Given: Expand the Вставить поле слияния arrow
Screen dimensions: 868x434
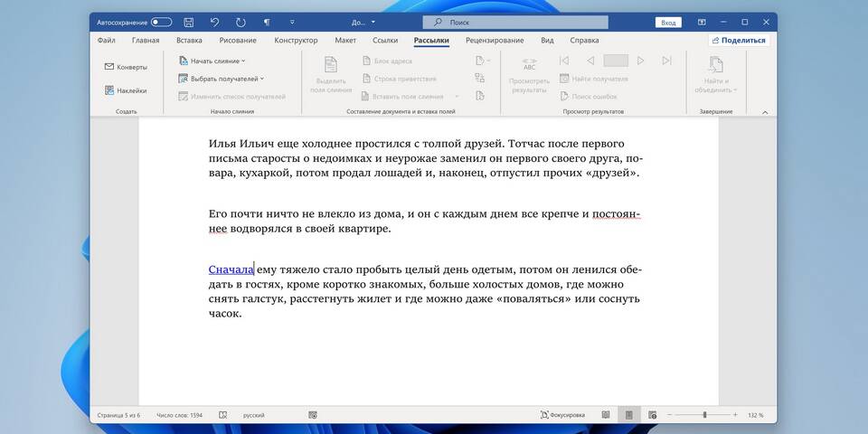Looking at the screenshot, I should pos(458,97).
